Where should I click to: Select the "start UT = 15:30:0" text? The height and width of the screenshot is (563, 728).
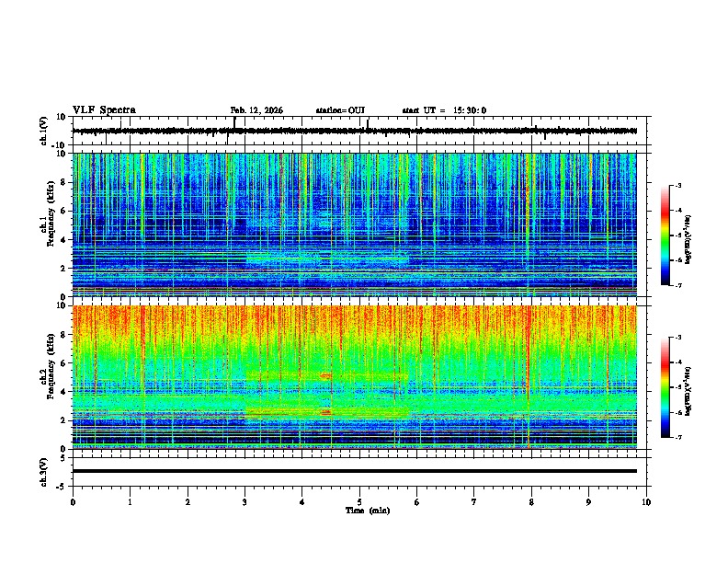tap(444, 110)
